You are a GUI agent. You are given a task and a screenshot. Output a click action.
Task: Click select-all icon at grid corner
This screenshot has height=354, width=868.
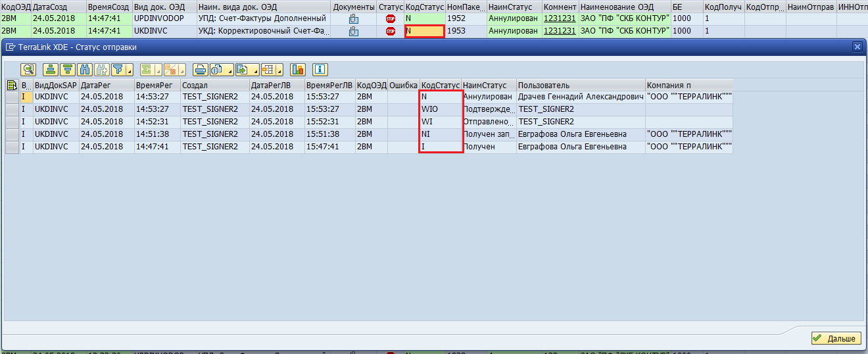click(12, 86)
